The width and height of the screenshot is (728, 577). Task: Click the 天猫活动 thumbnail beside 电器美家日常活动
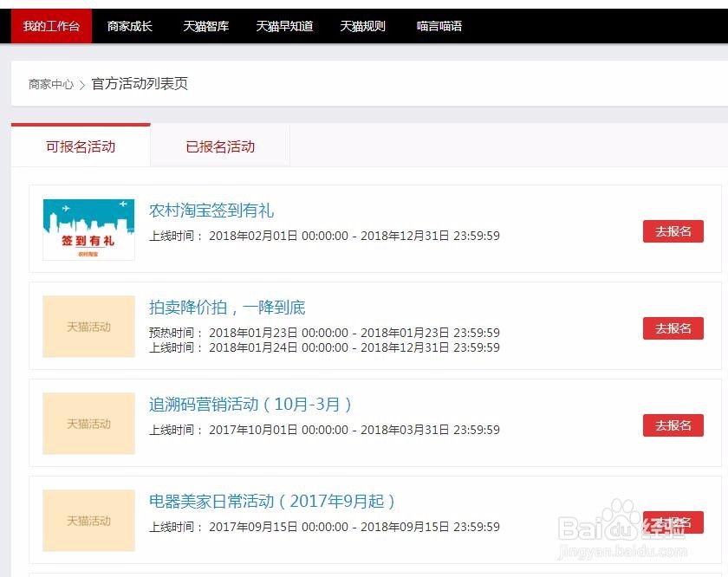point(88,521)
